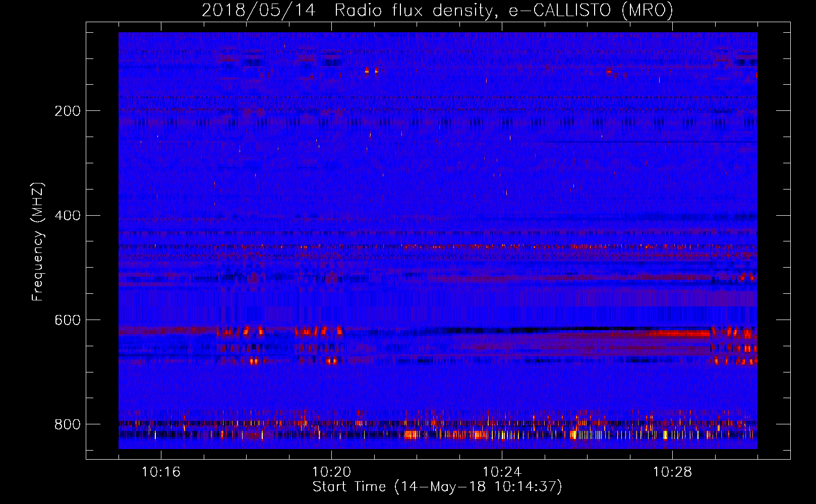Image resolution: width=816 pixels, height=504 pixels.
Task: Click the 400 frequency tick label
Action: point(68,216)
